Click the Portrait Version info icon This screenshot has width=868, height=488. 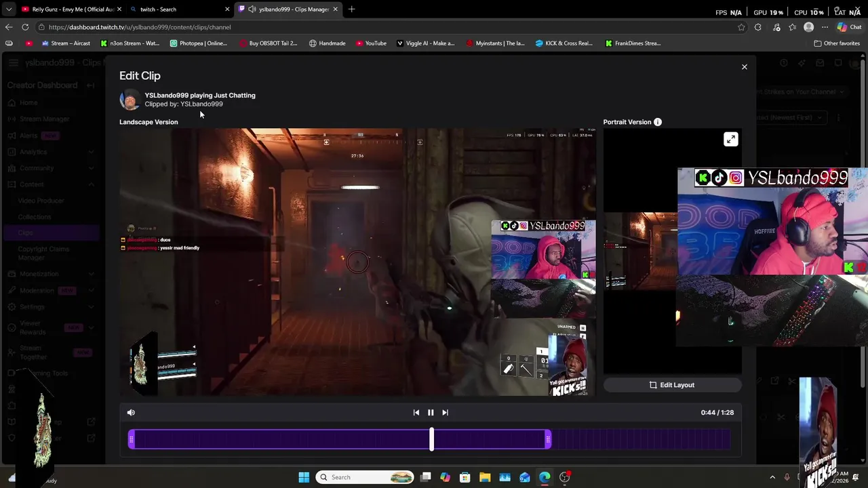tap(658, 122)
